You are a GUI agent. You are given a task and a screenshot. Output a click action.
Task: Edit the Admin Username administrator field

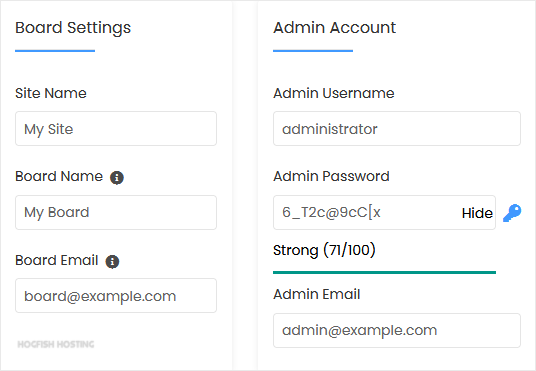pyautogui.click(x=397, y=129)
